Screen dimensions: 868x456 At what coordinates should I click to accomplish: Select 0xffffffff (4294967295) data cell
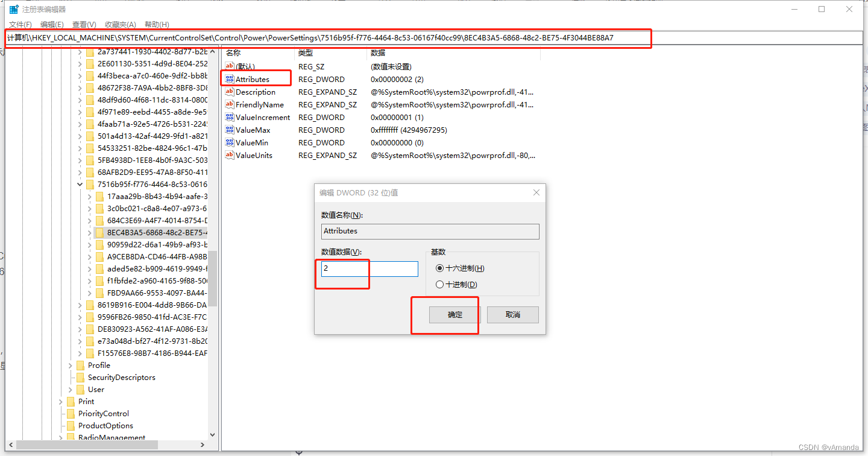(409, 130)
